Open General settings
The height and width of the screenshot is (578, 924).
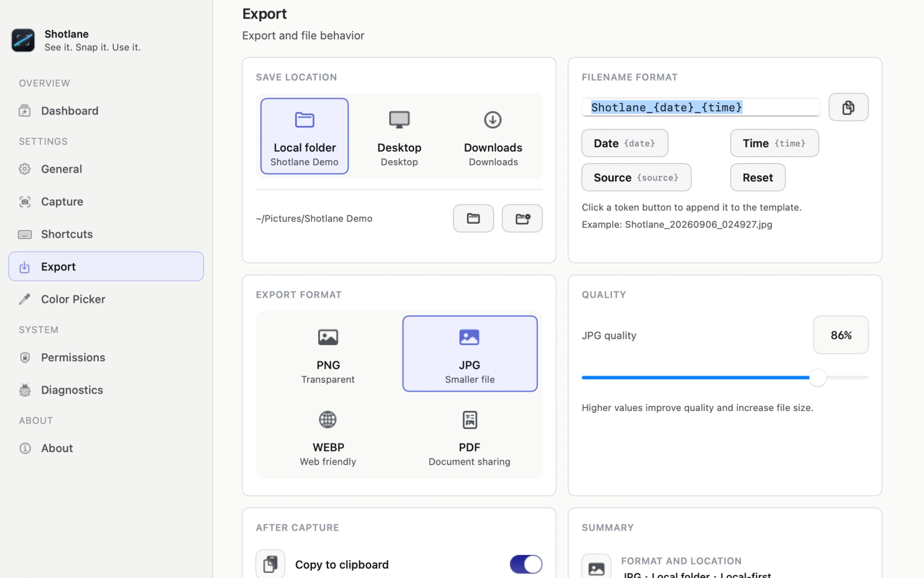coord(106,169)
